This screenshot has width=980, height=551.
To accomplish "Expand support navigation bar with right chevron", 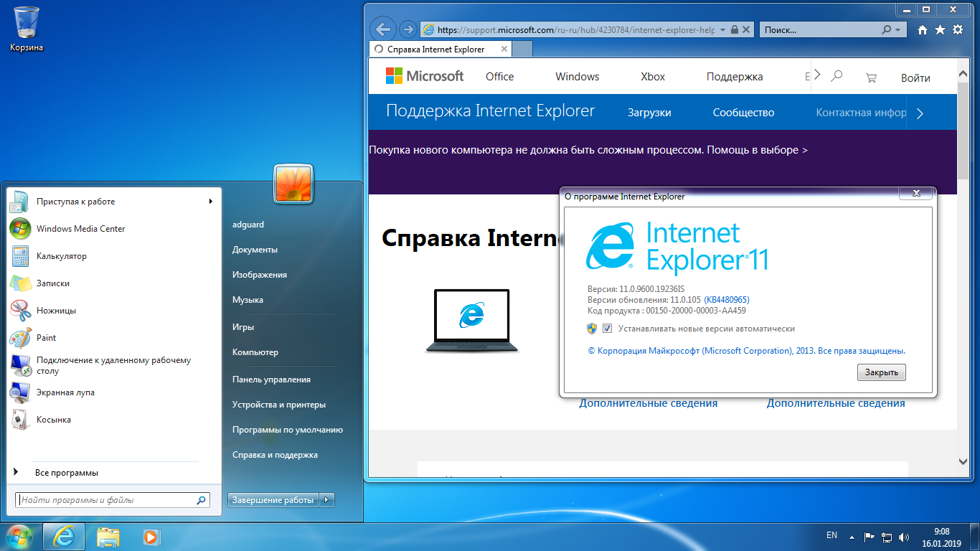I will tap(920, 113).
